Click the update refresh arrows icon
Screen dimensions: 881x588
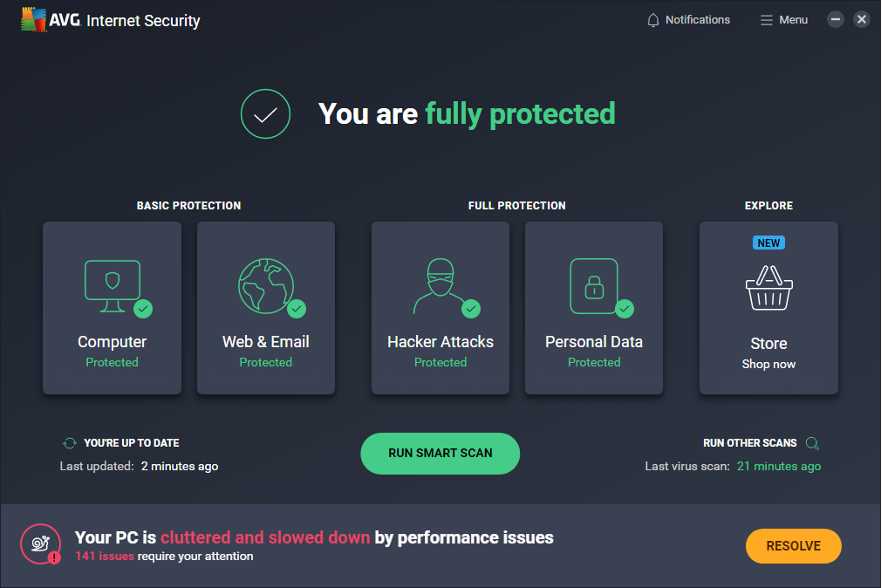70,442
